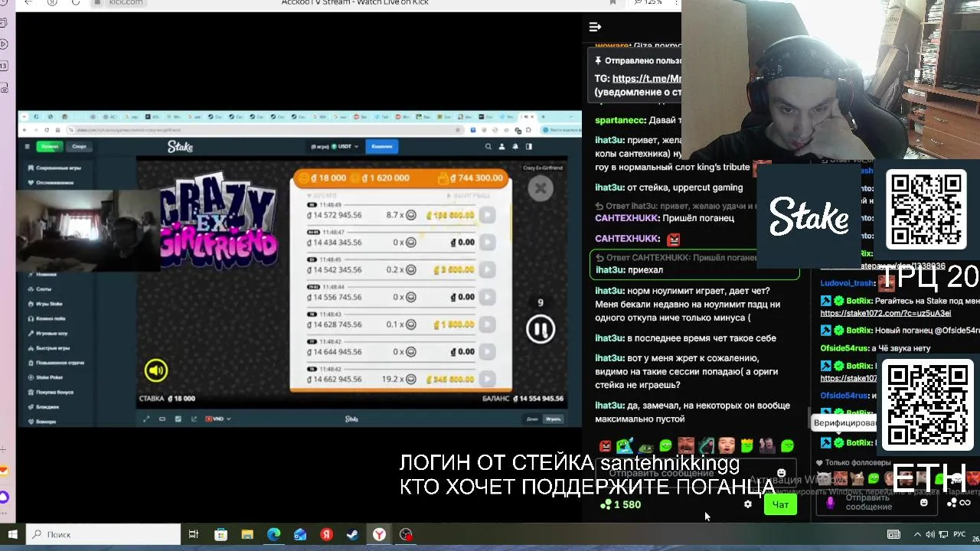Click live stats icon below the game
980x551 pixels.
(178, 419)
